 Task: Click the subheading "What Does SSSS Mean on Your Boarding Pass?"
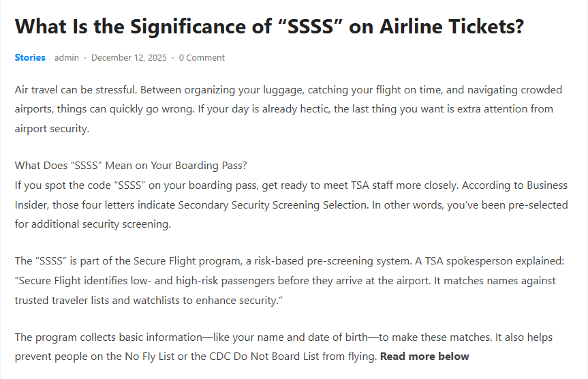tap(131, 166)
